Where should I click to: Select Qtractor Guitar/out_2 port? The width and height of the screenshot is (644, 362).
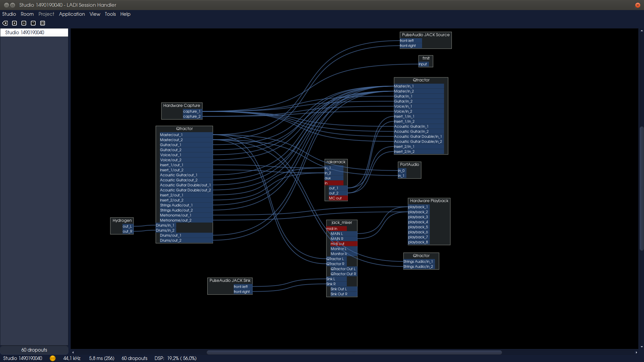click(x=186, y=150)
